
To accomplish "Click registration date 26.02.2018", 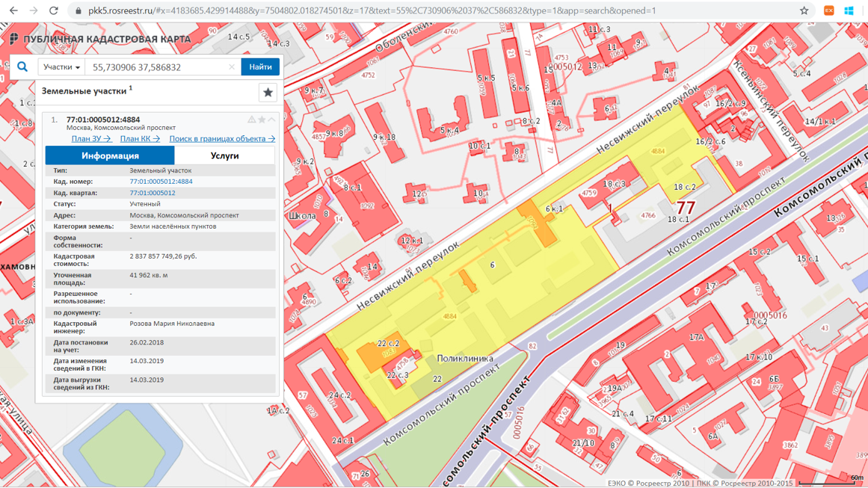I will [147, 342].
